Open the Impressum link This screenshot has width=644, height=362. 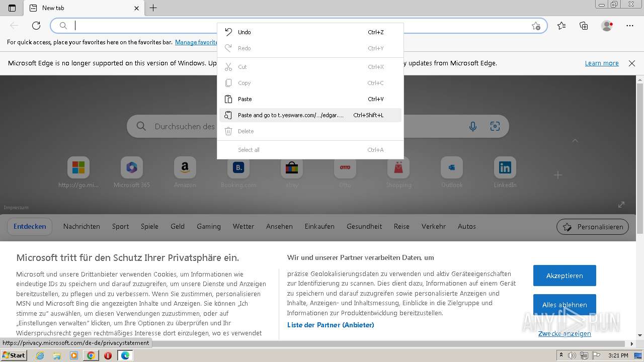[16, 207]
